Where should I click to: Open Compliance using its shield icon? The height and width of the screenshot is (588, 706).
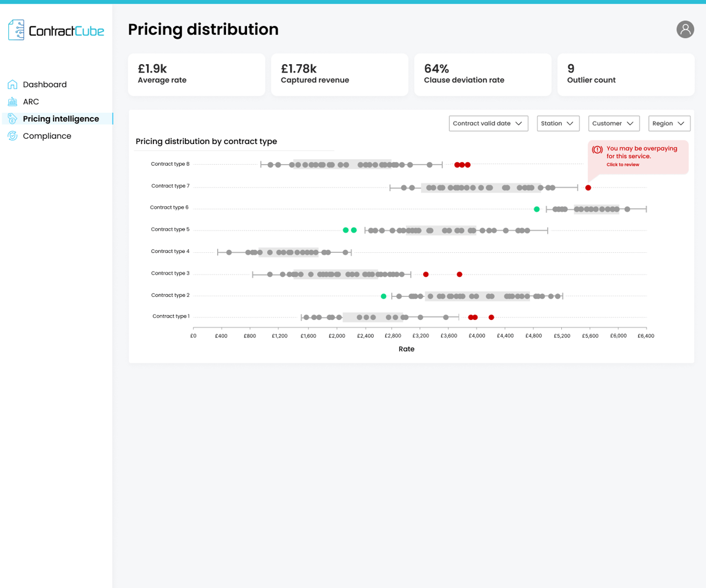pyautogui.click(x=13, y=136)
